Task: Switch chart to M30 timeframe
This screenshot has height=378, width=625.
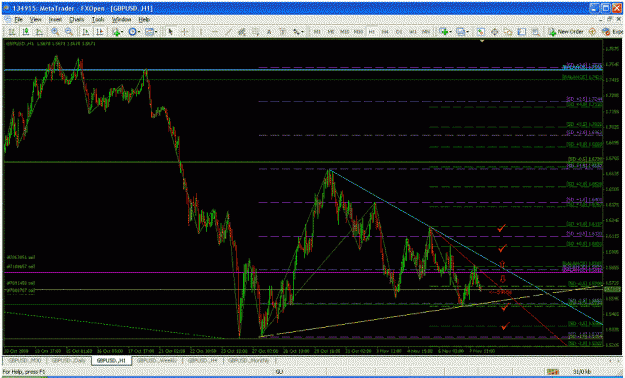Action: 358,32
